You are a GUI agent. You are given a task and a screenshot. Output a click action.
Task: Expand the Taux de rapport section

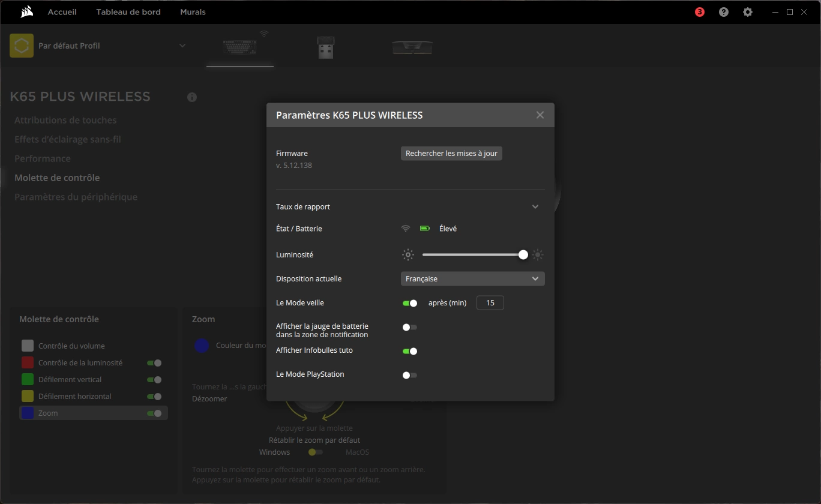pyautogui.click(x=535, y=207)
